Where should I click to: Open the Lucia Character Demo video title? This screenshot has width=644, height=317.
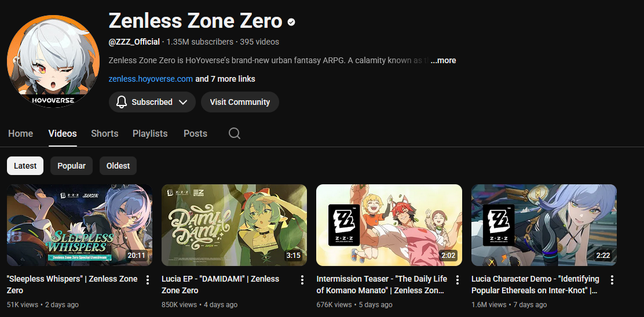coord(535,285)
